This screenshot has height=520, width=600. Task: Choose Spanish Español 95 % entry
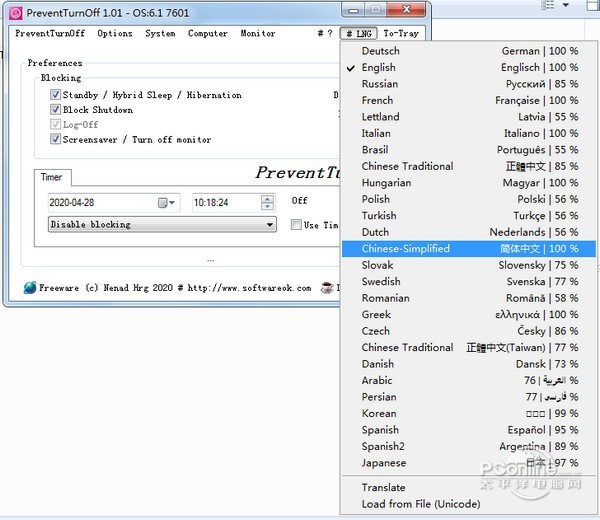pos(469,429)
